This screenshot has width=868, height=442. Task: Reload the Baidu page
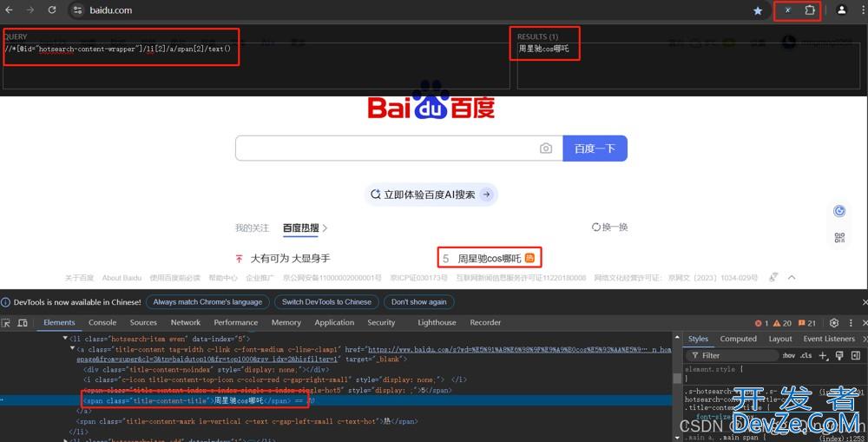point(51,10)
